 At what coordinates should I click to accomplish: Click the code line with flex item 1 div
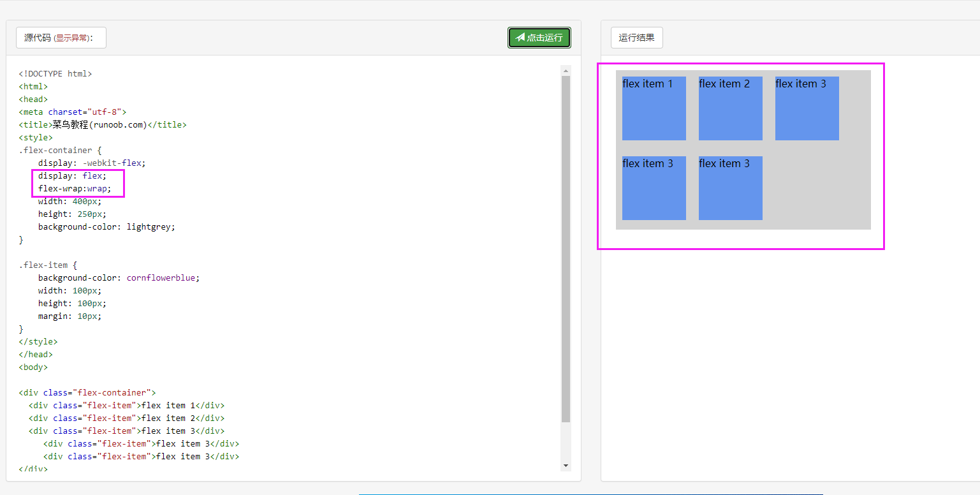tap(126, 405)
